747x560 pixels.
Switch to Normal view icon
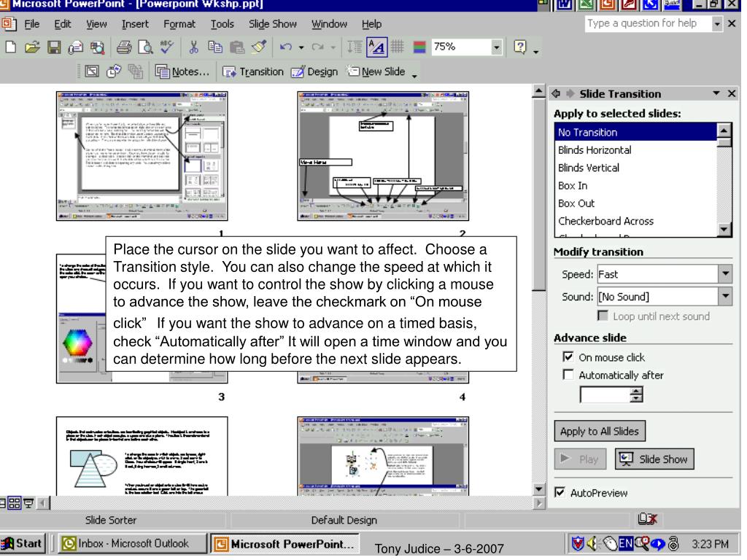pyautogui.click(x=2, y=503)
